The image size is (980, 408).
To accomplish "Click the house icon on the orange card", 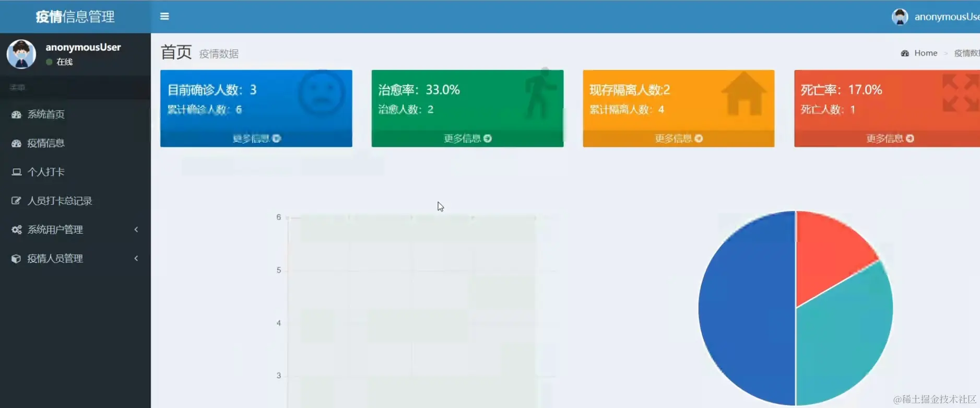I will pos(744,94).
